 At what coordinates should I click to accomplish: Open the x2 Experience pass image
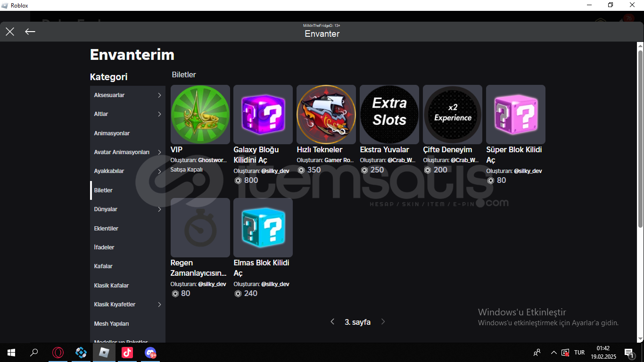(x=453, y=115)
